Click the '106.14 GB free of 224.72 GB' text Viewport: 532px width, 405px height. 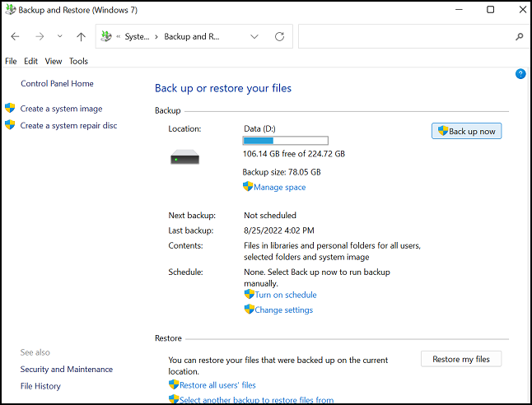[294, 154]
